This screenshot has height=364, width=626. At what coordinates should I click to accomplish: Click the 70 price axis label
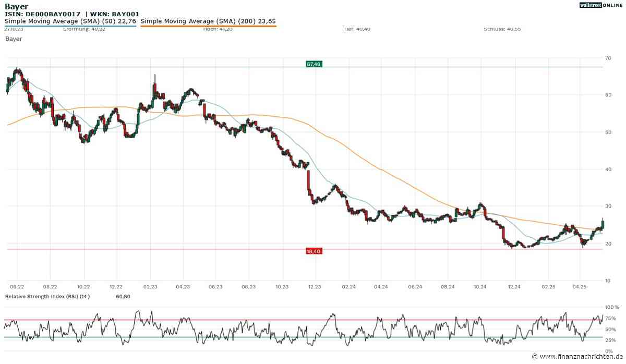608,57
